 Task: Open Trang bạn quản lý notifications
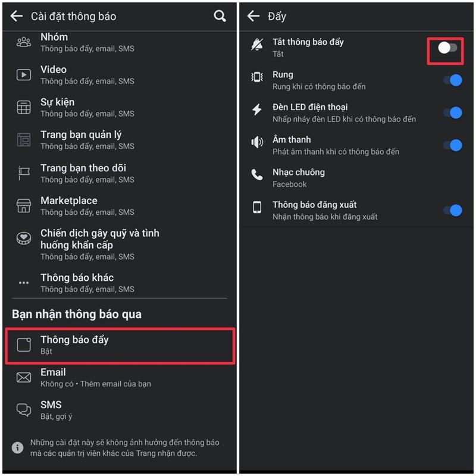coord(120,140)
